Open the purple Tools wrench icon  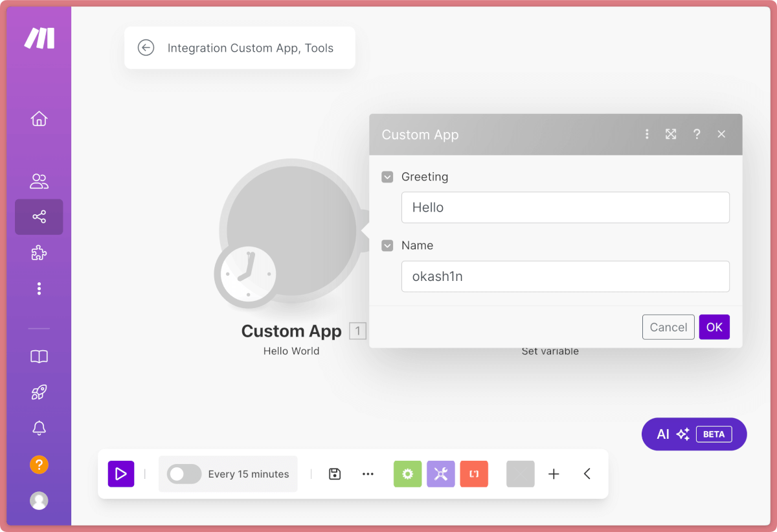tap(441, 474)
